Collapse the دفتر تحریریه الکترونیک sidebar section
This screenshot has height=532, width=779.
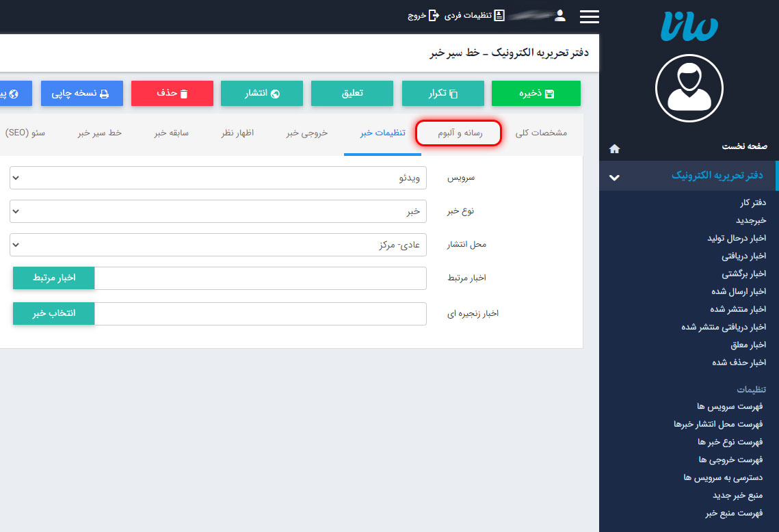pos(614,176)
